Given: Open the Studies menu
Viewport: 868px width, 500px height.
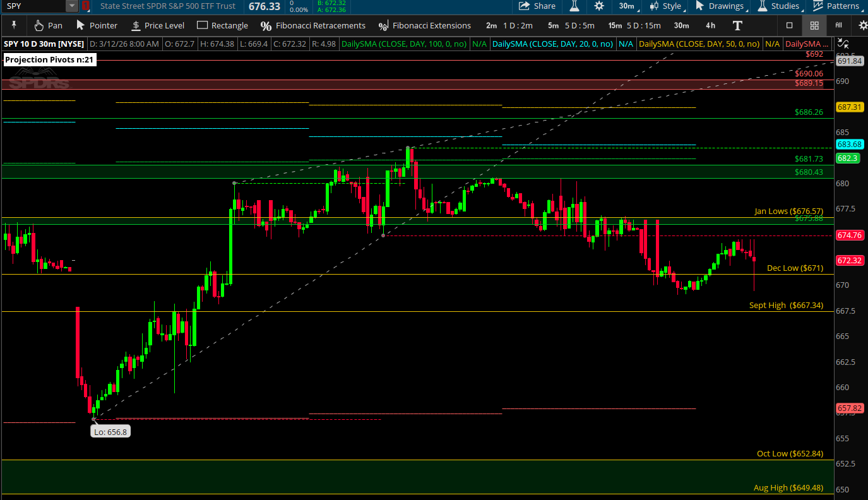Looking at the screenshot, I should 780,6.
